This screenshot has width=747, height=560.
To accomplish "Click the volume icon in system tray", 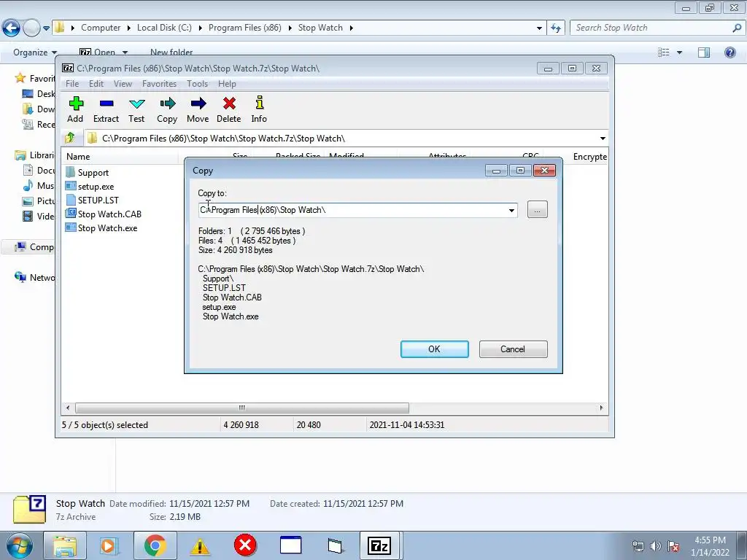I will (x=656, y=546).
